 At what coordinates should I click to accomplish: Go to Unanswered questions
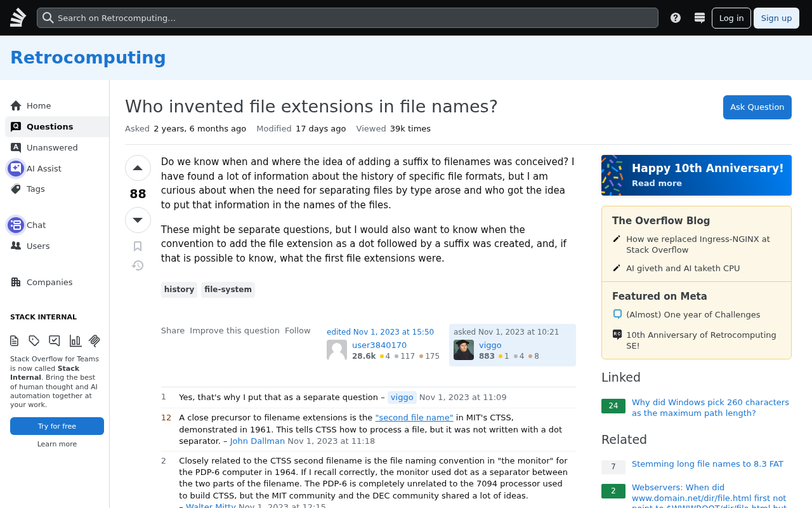coord(57,147)
